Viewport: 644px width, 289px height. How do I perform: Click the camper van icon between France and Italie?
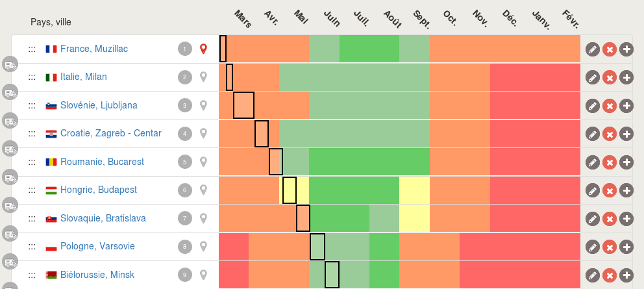[x=10, y=64]
